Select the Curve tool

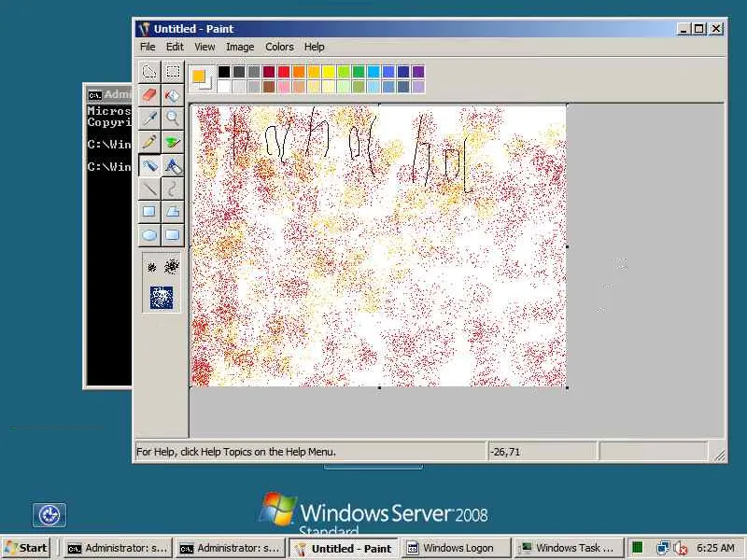coord(173,189)
